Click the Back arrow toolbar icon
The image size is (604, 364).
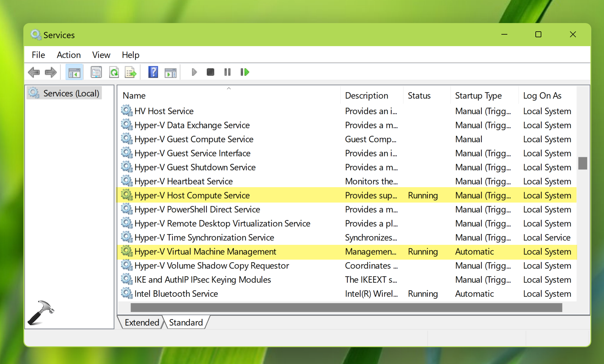tap(34, 72)
